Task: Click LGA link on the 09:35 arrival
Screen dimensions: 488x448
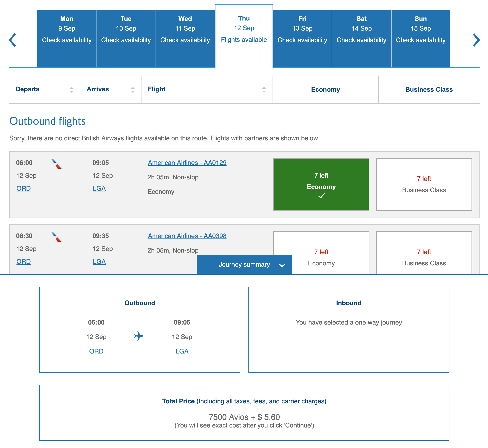Action: pos(99,262)
